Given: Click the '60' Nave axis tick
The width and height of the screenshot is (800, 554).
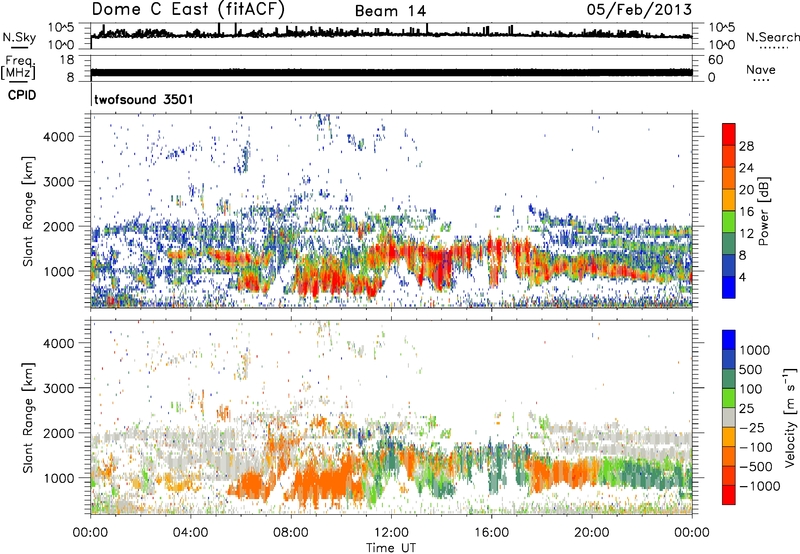Looking at the screenshot, I should (x=715, y=60).
